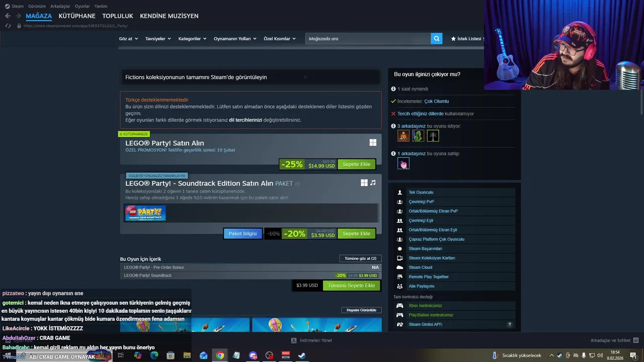
Task: Show hidden system tray icons
Action: click(551, 355)
